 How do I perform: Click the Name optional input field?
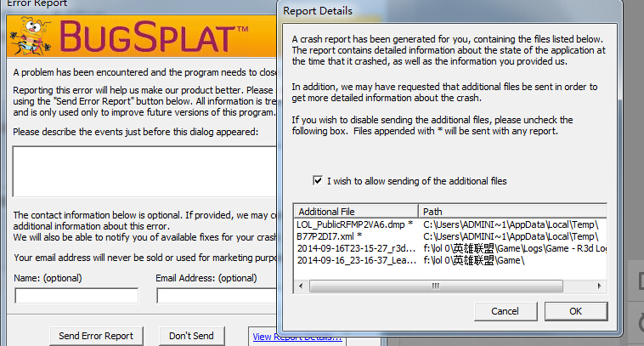[x=76, y=296]
